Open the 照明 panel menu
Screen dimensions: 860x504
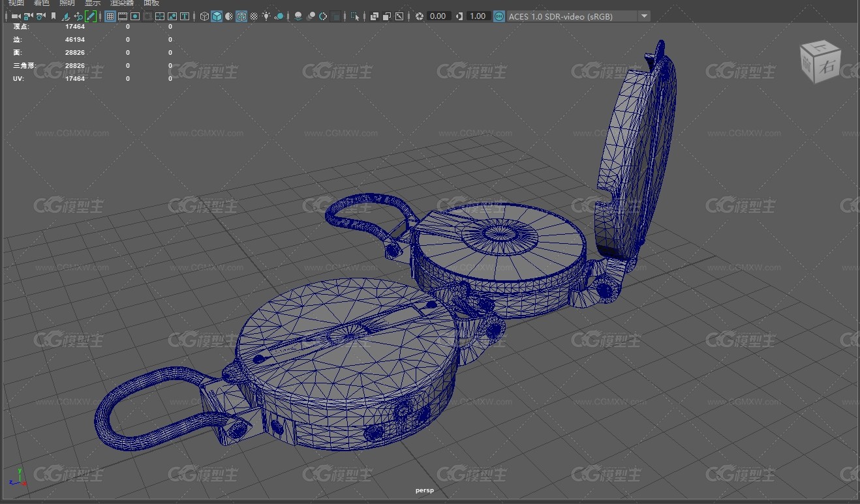pyautogui.click(x=67, y=3)
